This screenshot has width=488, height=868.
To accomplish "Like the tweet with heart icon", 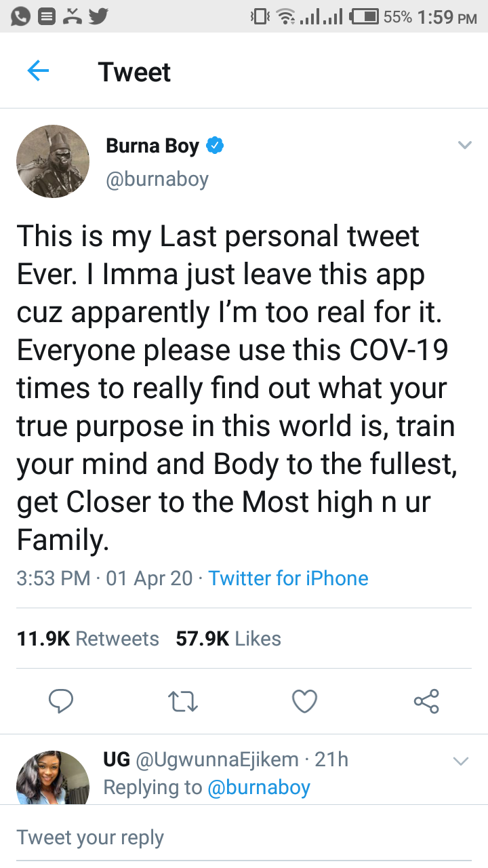I will 304,702.
